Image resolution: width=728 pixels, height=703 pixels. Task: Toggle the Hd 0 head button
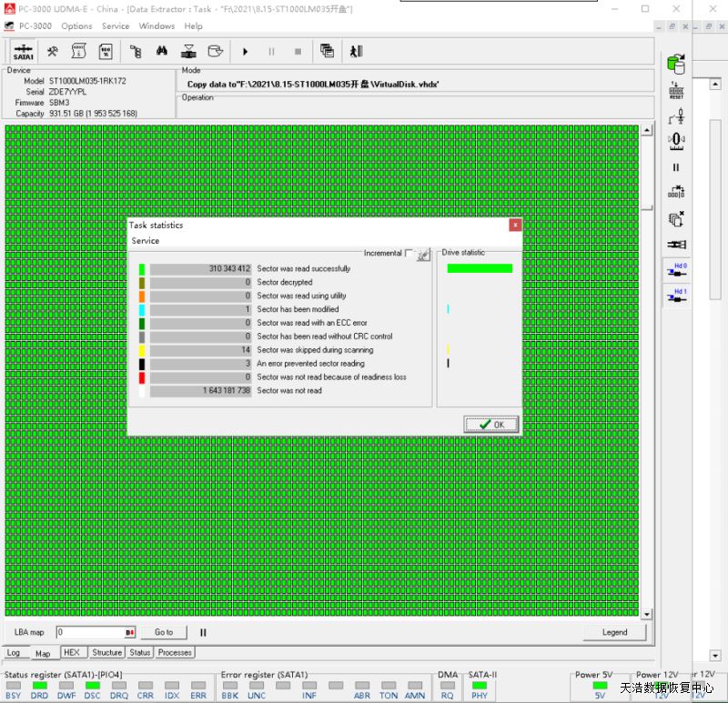click(x=676, y=270)
